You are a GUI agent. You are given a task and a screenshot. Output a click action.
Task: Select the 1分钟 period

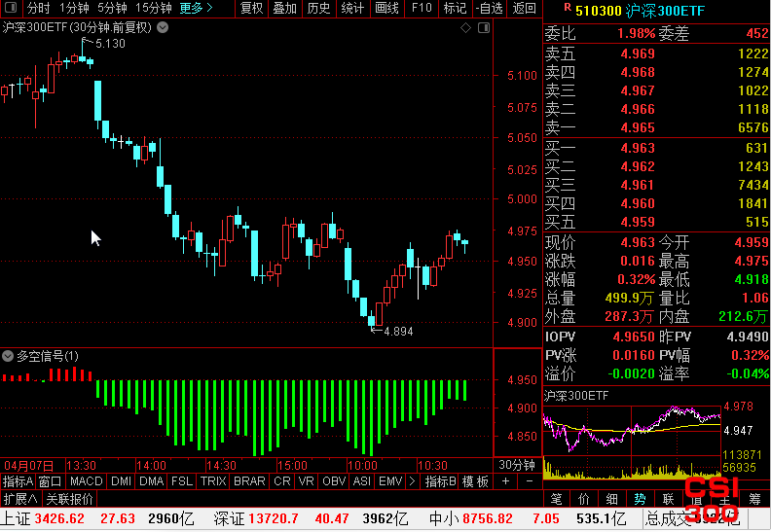(74, 8)
